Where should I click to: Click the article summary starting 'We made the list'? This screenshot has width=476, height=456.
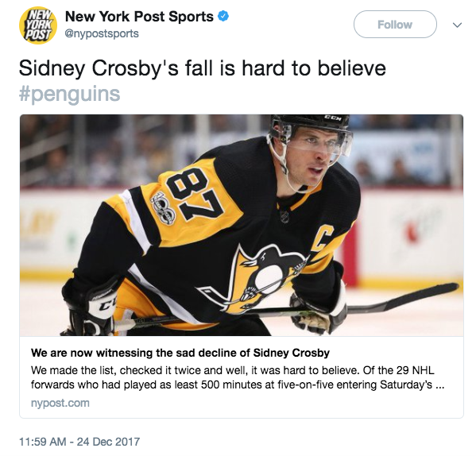[238, 377]
